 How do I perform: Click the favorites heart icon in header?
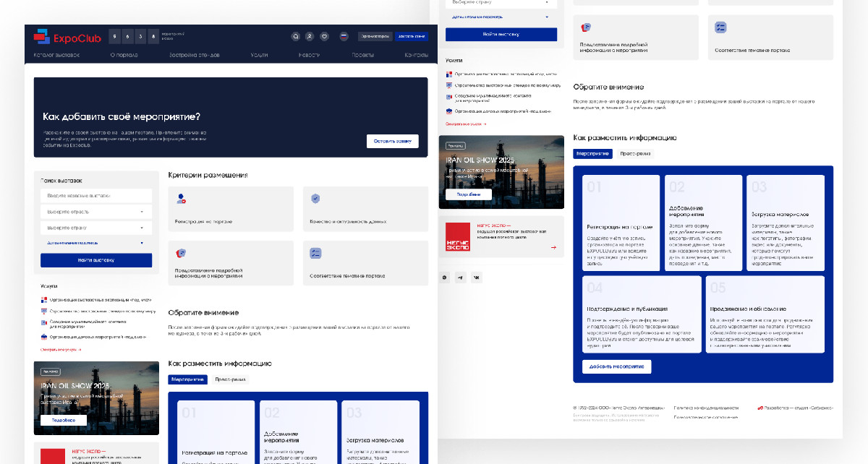tap(324, 36)
